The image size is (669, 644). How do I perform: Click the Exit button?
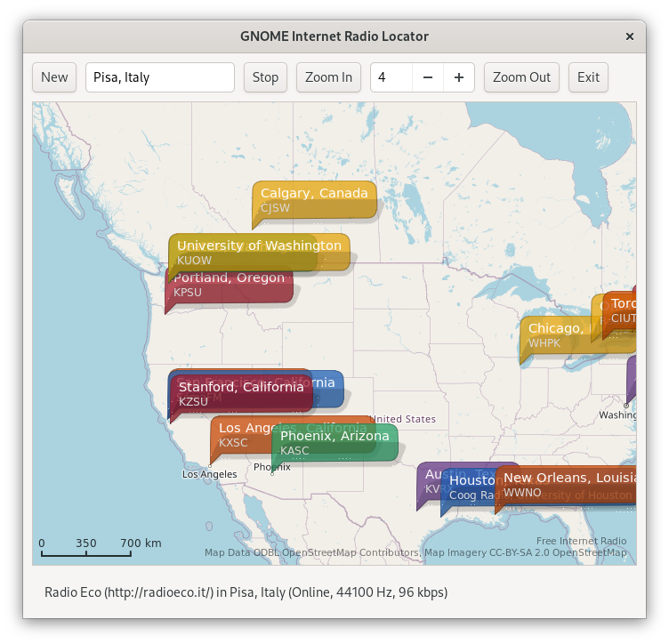(x=588, y=77)
